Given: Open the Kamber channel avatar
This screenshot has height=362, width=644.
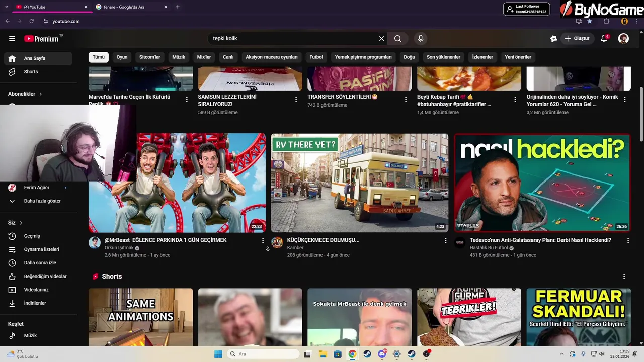Looking at the screenshot, I should point(277,243).
